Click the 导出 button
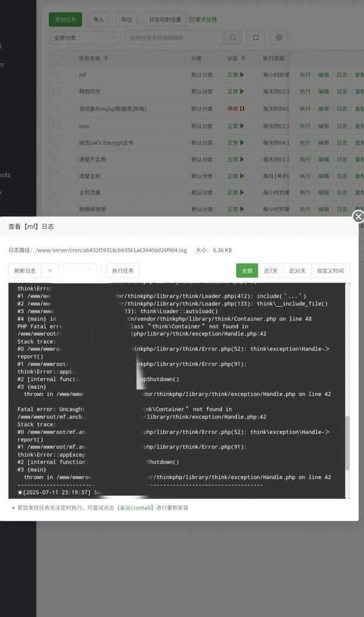Viewport: 364px width, 617px height. click(x=127, y=19)
